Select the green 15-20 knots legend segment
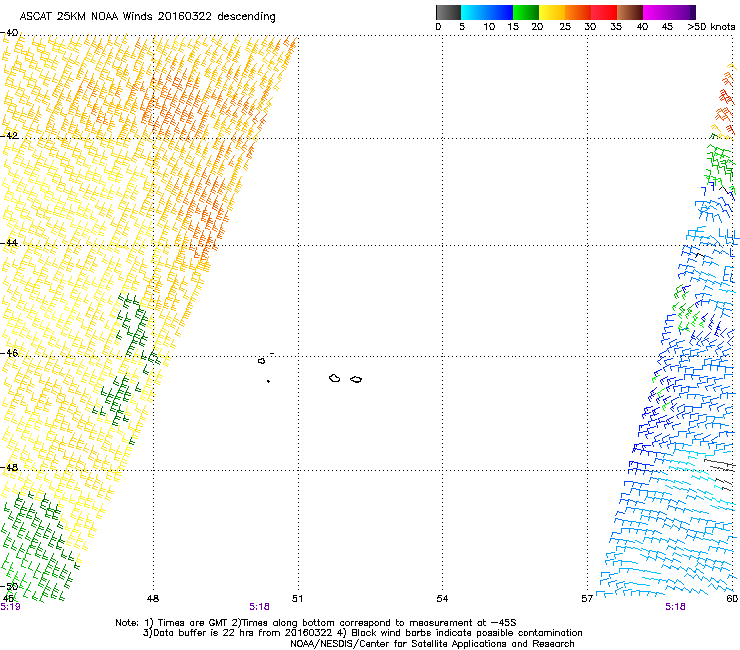740x650 pixels. coord(526,12)
